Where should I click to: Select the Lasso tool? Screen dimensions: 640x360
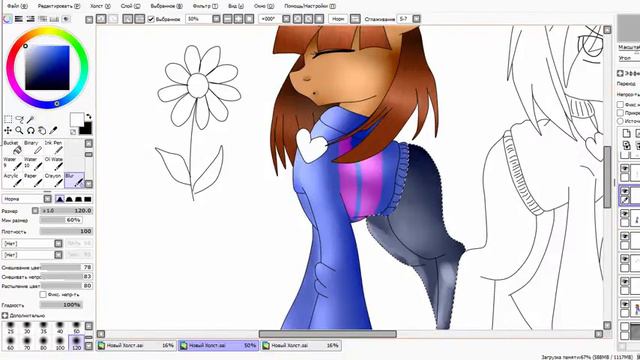pos(19,120)
